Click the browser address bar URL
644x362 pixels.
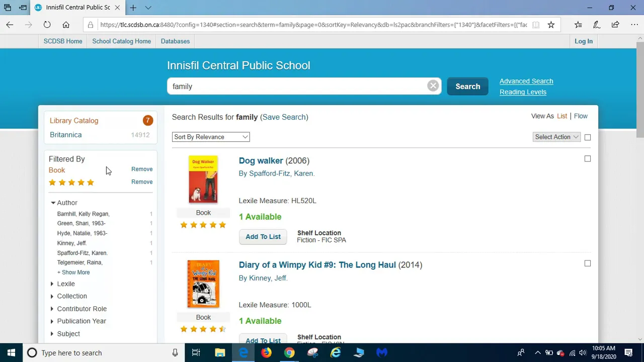[313, 25]
